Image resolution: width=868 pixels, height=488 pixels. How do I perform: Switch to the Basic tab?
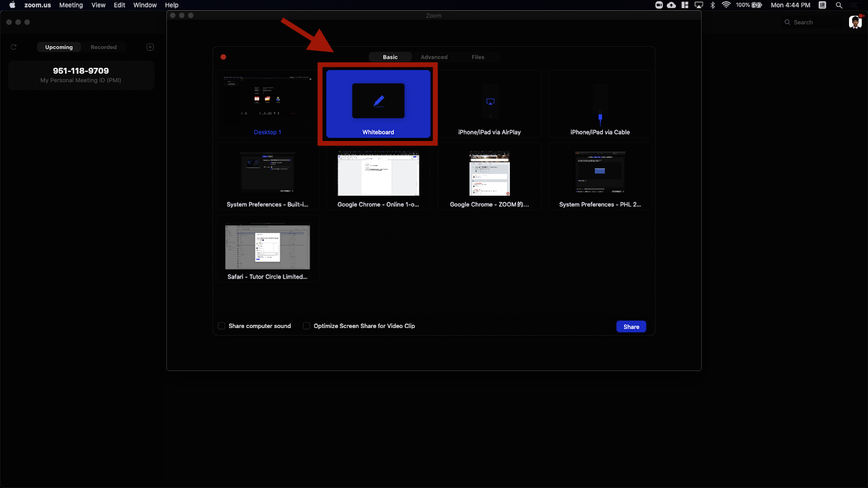click(390, 57)
